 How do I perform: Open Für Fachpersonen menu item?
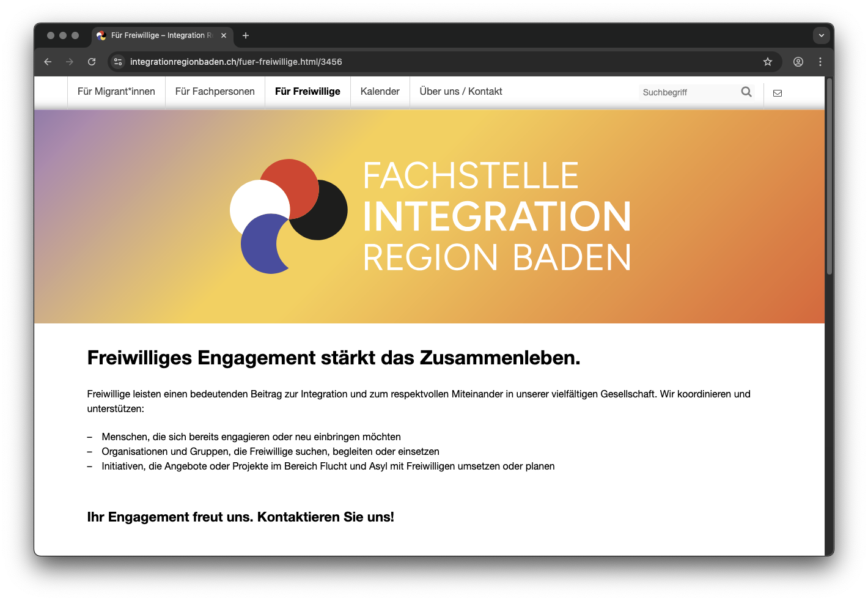tap(215, 92)
